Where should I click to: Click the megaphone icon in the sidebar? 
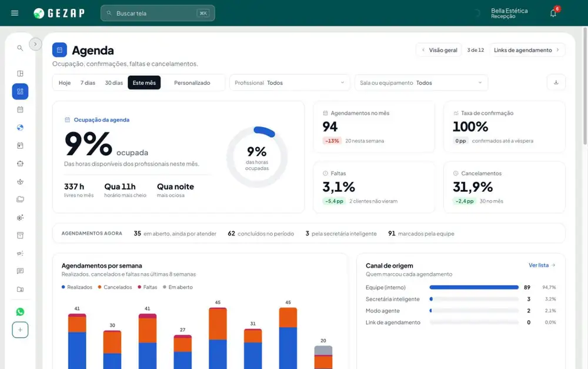pyautogui.click(x=20, y=254)
